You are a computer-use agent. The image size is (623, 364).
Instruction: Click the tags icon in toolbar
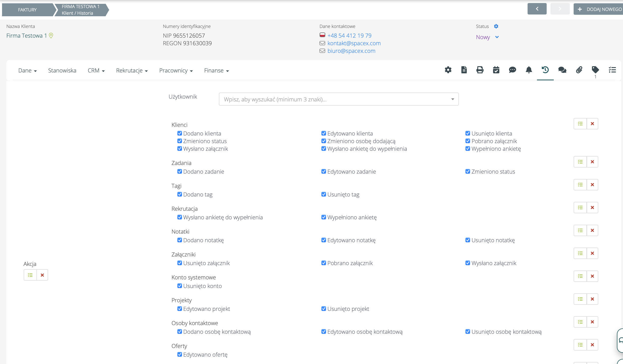click(x=595, y=69)
